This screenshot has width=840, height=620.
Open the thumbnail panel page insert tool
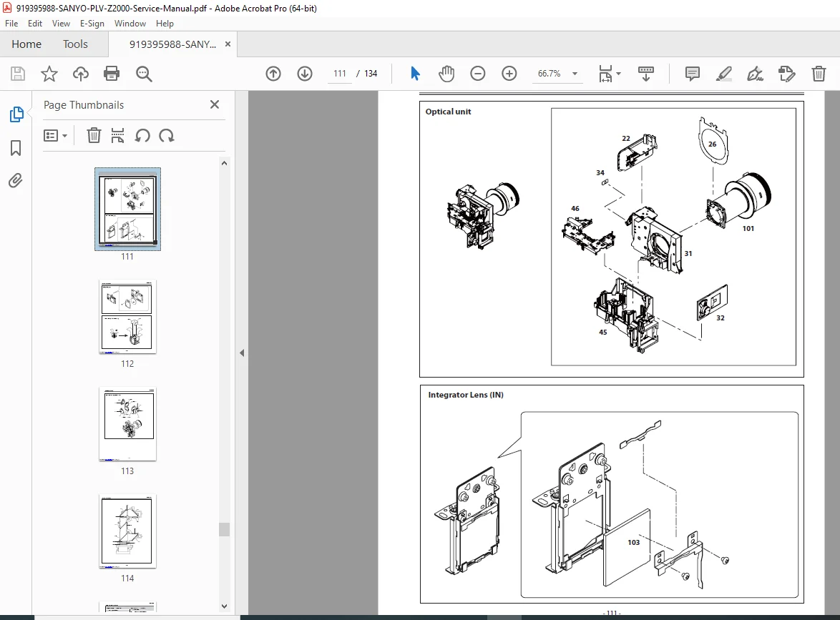(117, 135)
